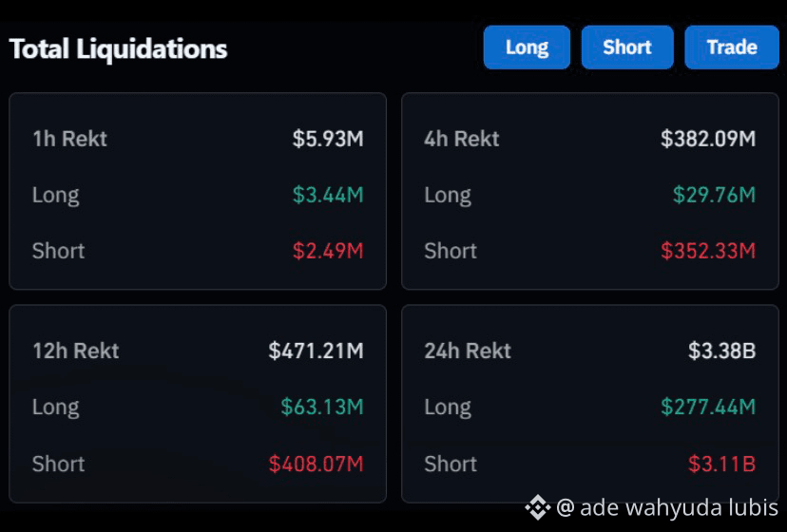The image size is (787, 532).
Task: Click the 1h Rekt label
Action: [x=69, y=139]
